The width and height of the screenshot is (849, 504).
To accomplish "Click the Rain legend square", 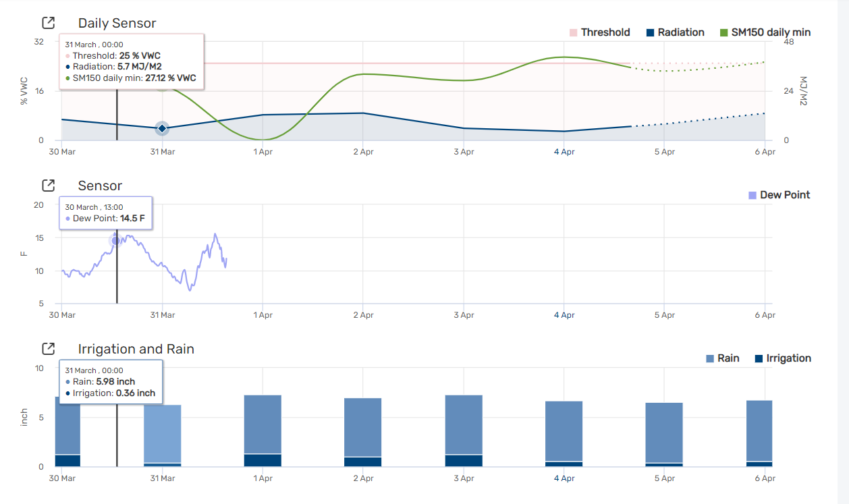I will (x=710, y=358).
